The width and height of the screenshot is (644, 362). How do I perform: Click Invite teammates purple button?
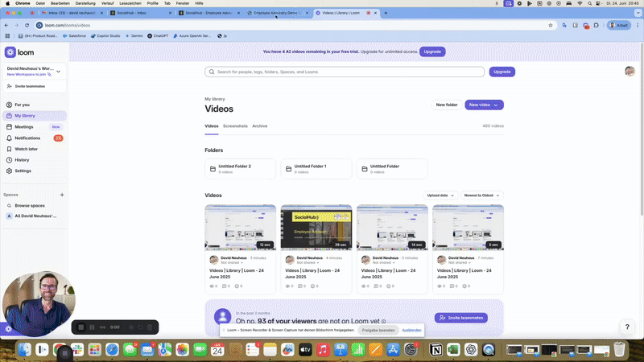460,318
